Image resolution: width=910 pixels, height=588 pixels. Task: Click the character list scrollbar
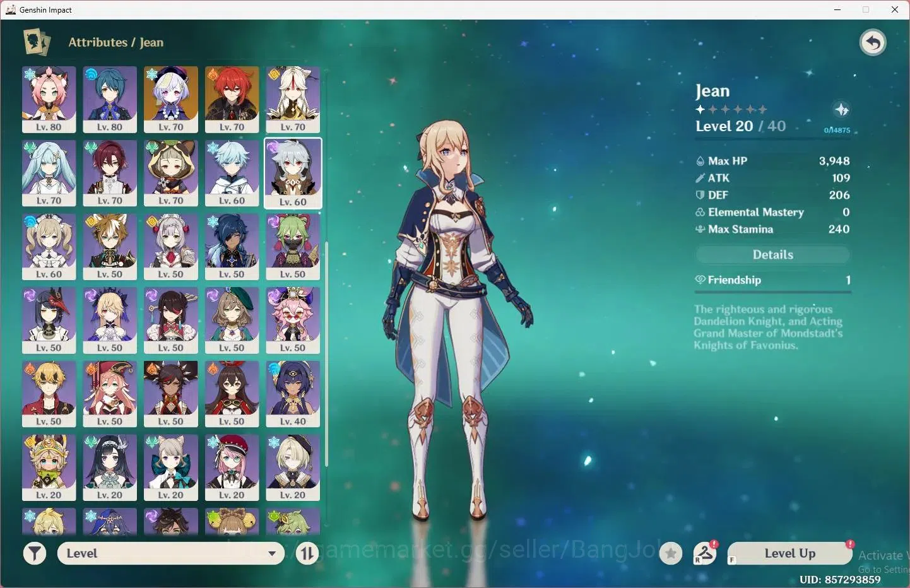(326, 353)
